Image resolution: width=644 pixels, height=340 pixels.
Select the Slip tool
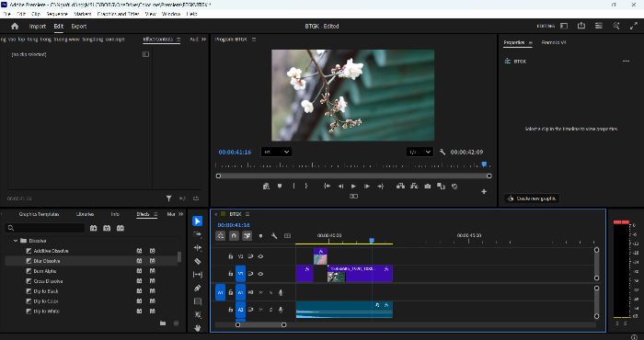click(x=198, y=275)
